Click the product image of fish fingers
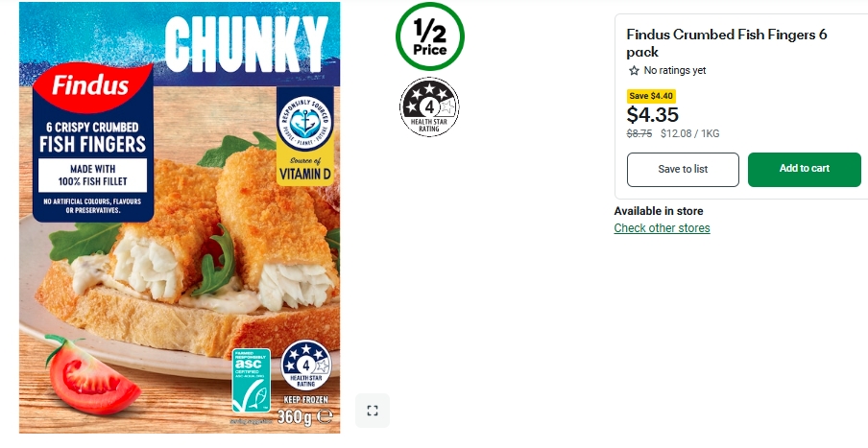 pyautogui.click(x=180, y=218)
